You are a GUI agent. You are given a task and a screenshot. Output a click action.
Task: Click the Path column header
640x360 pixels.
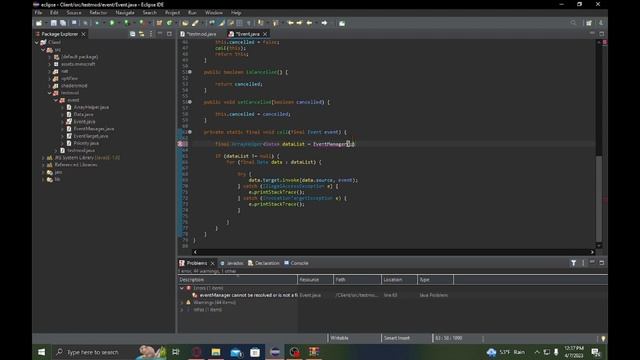(357, 280)
